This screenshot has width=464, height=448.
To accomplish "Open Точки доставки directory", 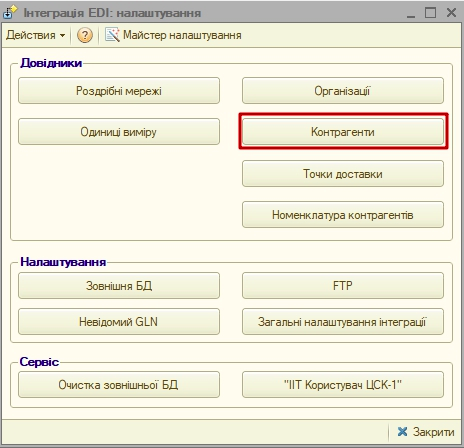I will point(343,174).
